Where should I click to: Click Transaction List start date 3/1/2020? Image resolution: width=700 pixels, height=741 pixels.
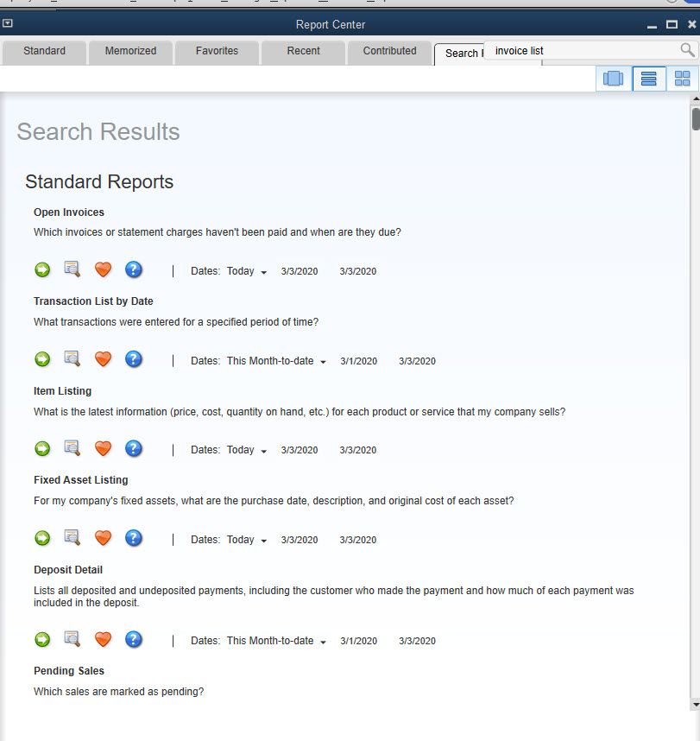tap(358, 361)
